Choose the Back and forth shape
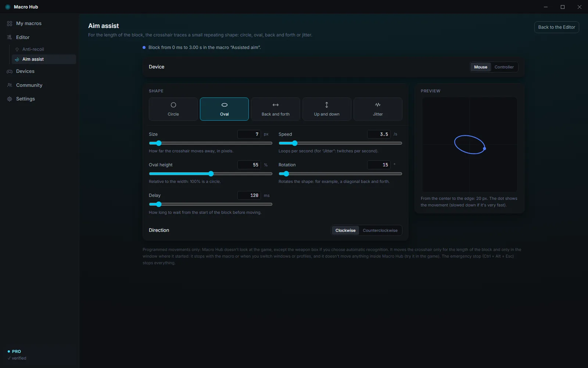This screenshot has width=588, height=368. pos(276,109)
